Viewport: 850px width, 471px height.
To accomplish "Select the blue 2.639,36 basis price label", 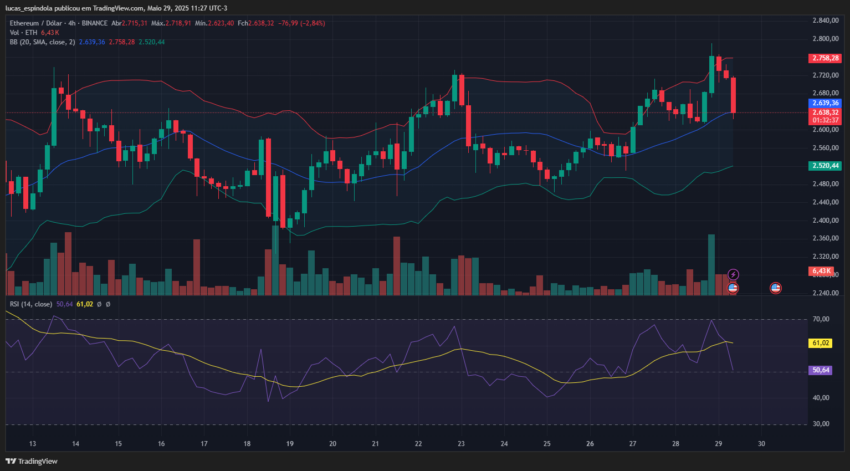I will tap(825, 103).
